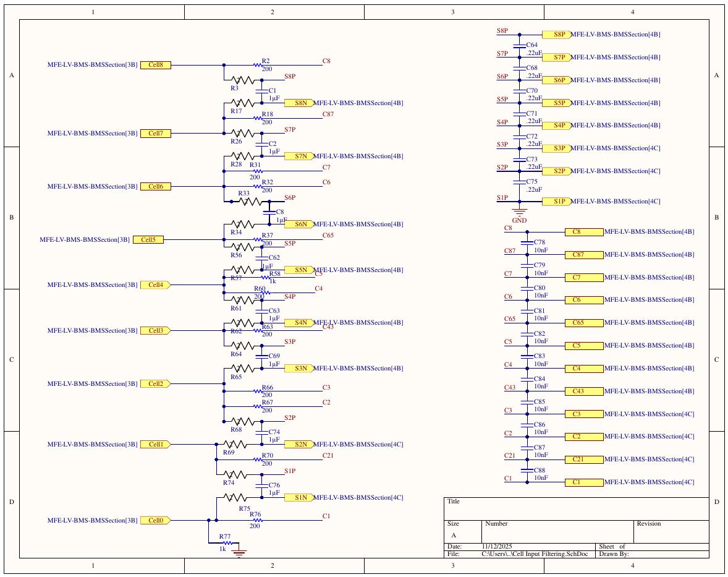Select the yellow S1N port
728x577 pixels.
click(x=300, y=498)
